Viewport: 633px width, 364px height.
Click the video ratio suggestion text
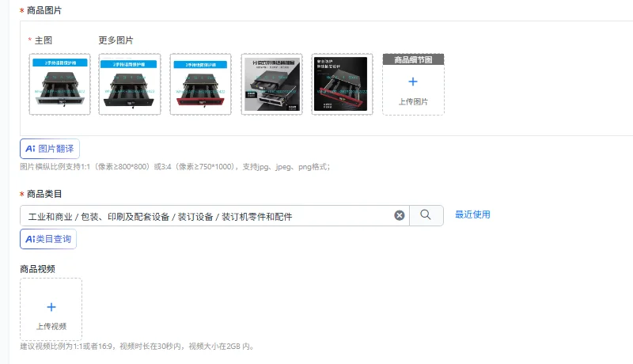[137, 347]
